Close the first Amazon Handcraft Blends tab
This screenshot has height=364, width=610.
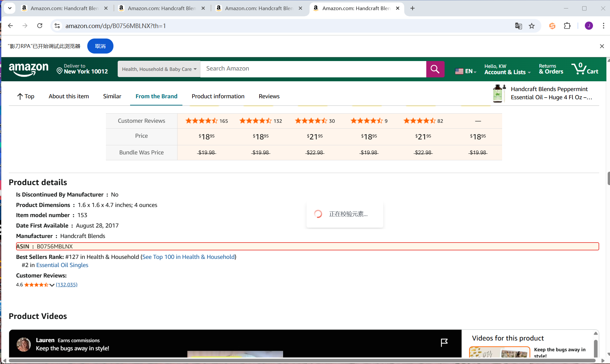(x=106, y=8)
